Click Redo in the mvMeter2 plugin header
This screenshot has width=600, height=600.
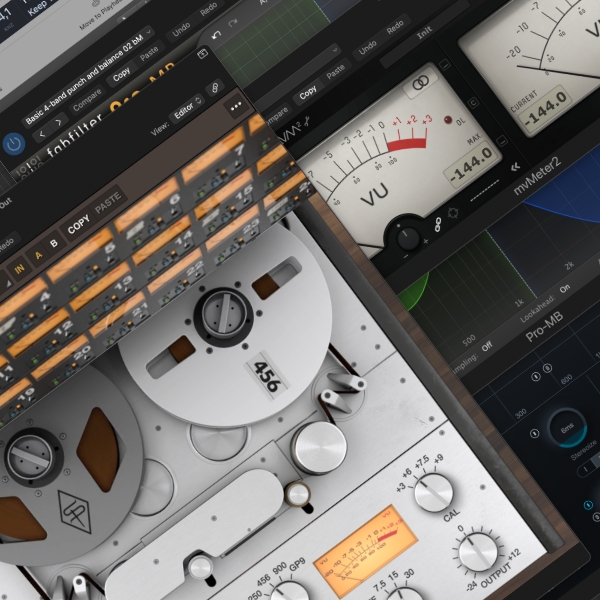pyautogui.click(x=395, y=28)
